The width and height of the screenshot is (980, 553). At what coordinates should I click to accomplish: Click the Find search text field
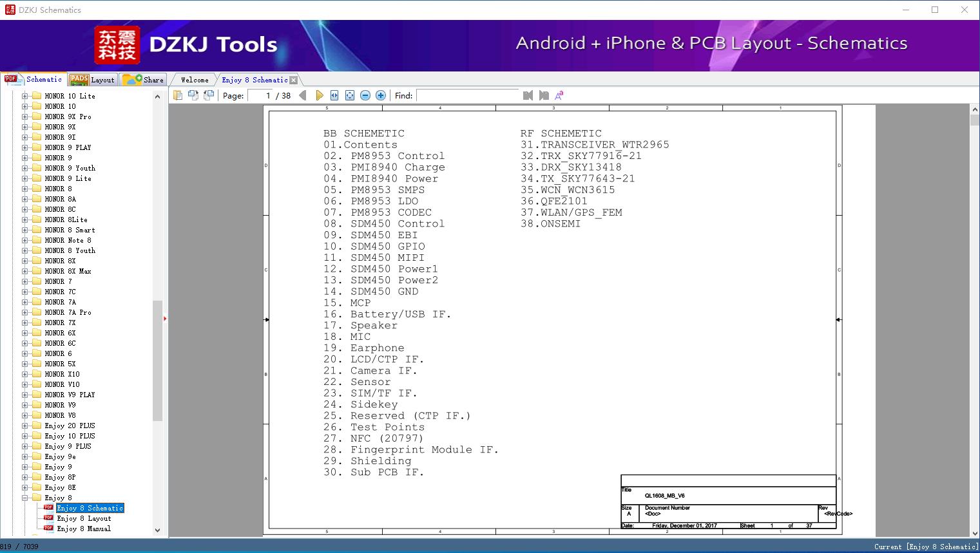click(x=468, y=95)
